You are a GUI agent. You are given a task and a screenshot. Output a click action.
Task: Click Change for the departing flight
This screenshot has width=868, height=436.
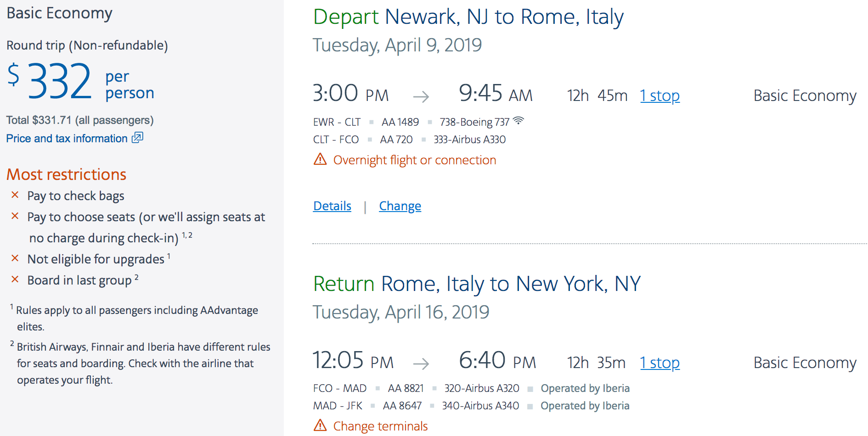(400, 206)
